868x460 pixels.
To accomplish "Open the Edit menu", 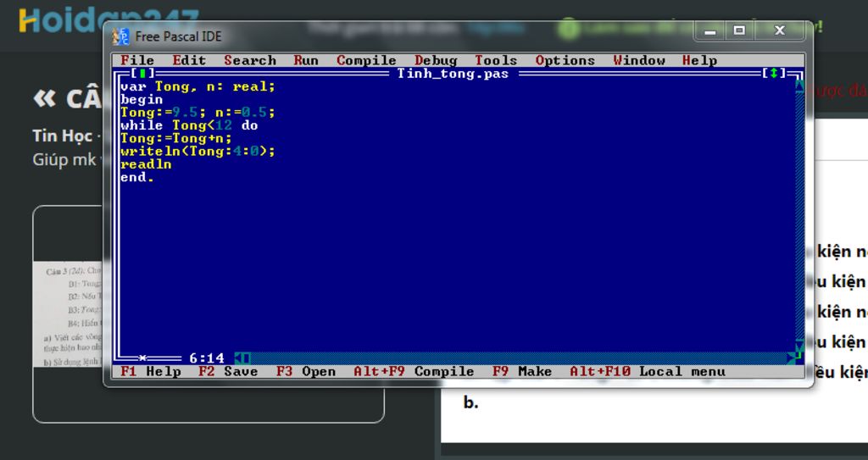I will coord(189,60).
